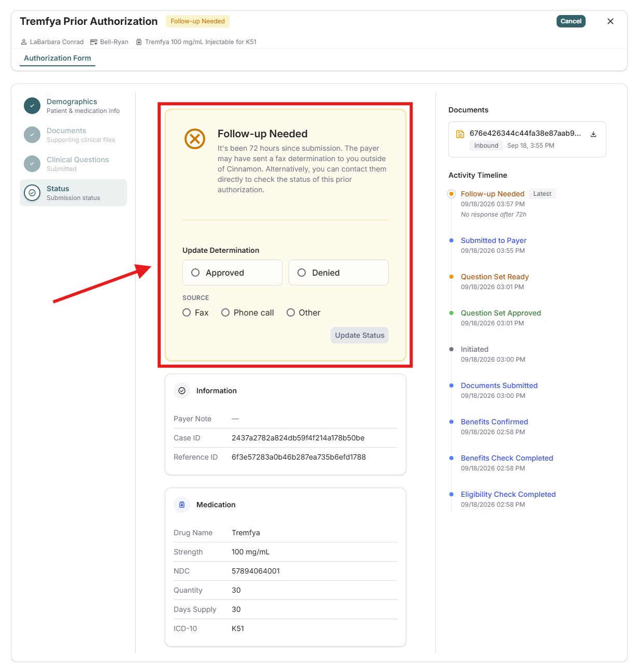The width and height of the screenshot is (639, 672).
Task: Click the Reference ID value 6f3e57283a0b46b287ea735b6efd1788
Action: click(x=299, y=457)
